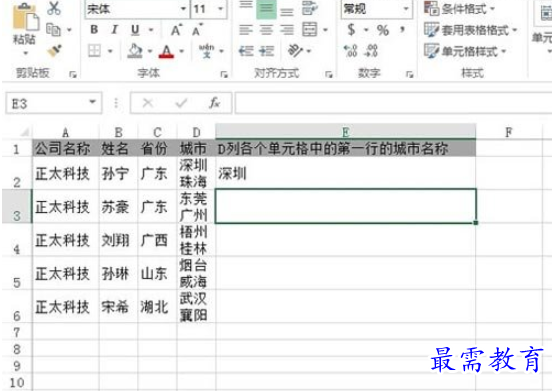
Task: Open Format as Table (套用表格格式)
Action: (471, 30)
